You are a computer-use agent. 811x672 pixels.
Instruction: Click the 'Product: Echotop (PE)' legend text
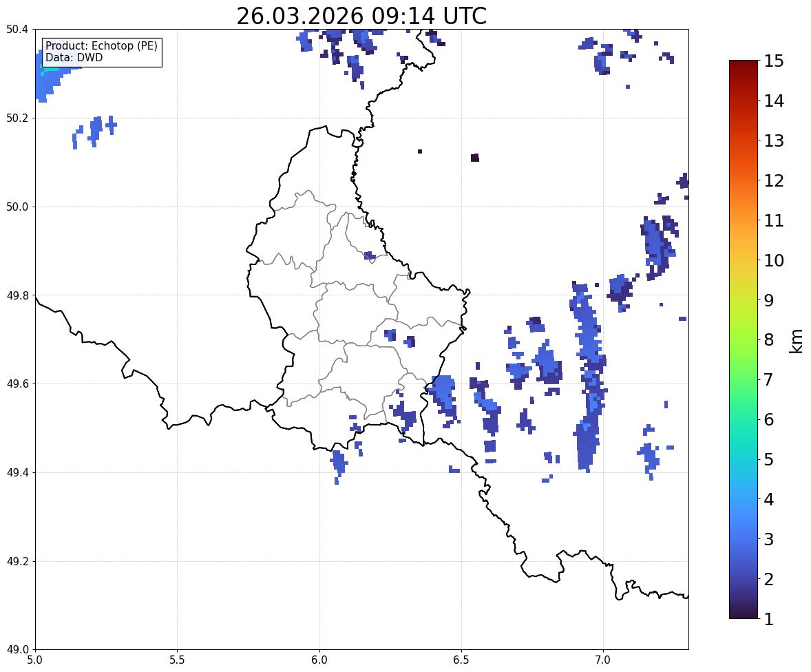[101, 46]
